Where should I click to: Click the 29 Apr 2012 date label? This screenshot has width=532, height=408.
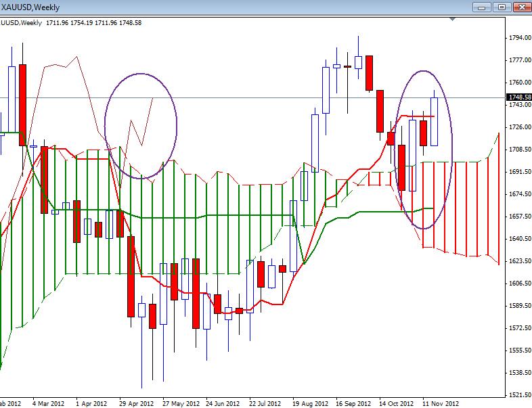pyautogui.click(x=137, y=403)
